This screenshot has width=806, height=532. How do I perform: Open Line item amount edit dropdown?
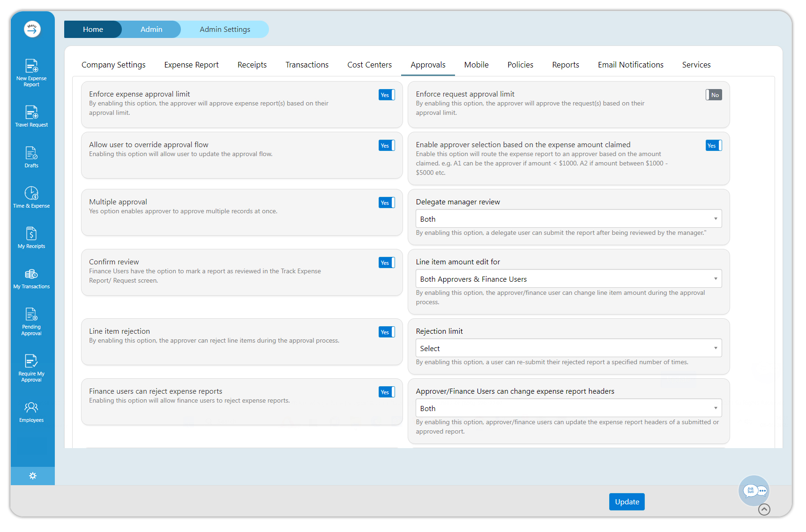568,279
